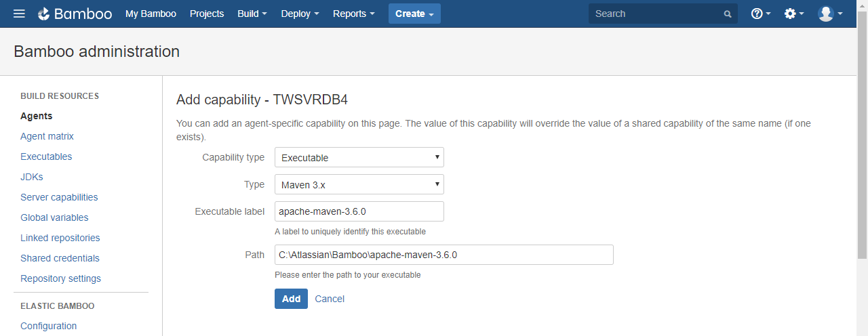This screenshot has height=336, width=868.
Task: Open the Projects page
Action: [x=207, y=14]
